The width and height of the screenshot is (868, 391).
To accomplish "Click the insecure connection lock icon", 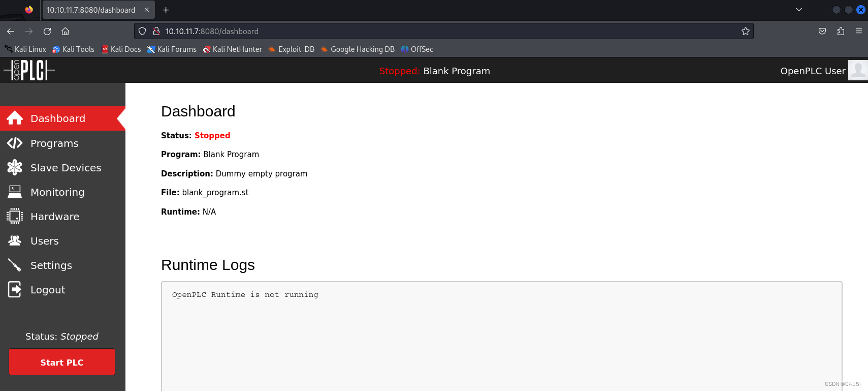I will pyautogui.click(x=156, y=31).
